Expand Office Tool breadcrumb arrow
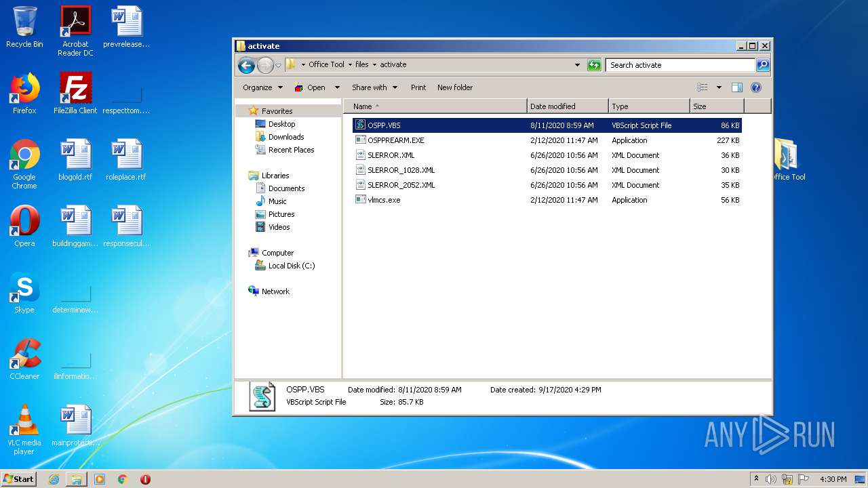Image resolution: width=868 pixels, height=488 pixels. (x=350, y=65)
